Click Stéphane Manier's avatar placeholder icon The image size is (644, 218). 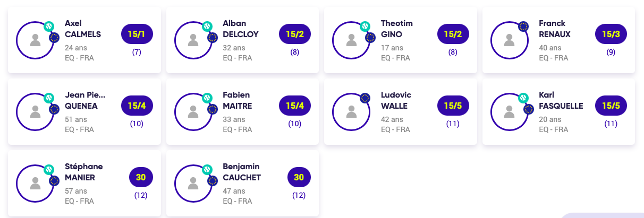tap(35, 183)
